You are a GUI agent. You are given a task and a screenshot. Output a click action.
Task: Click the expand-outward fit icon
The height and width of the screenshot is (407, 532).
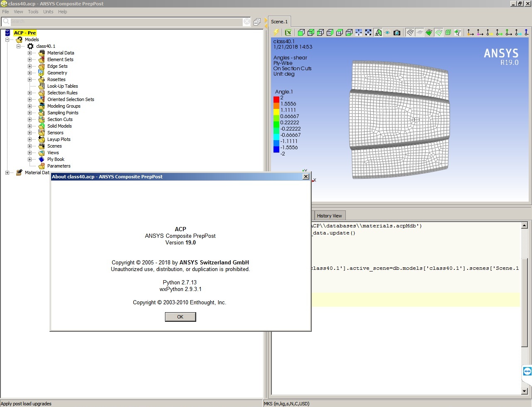[x=368, y=32]
